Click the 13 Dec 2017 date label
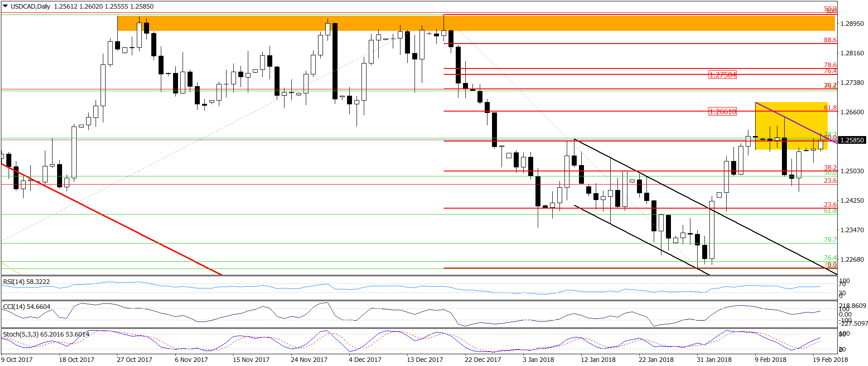The width and height of the screenshot is (868, 366). tap(425, 360)
